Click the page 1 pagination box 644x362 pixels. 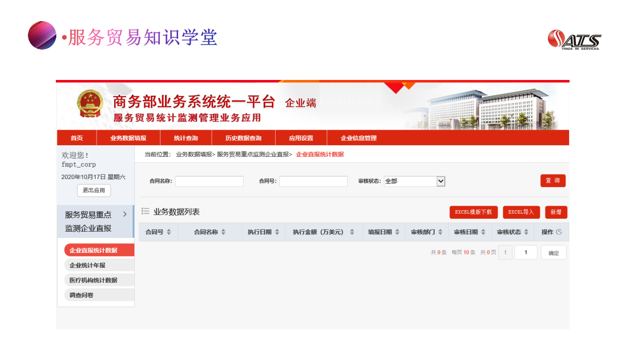point(505,252)
